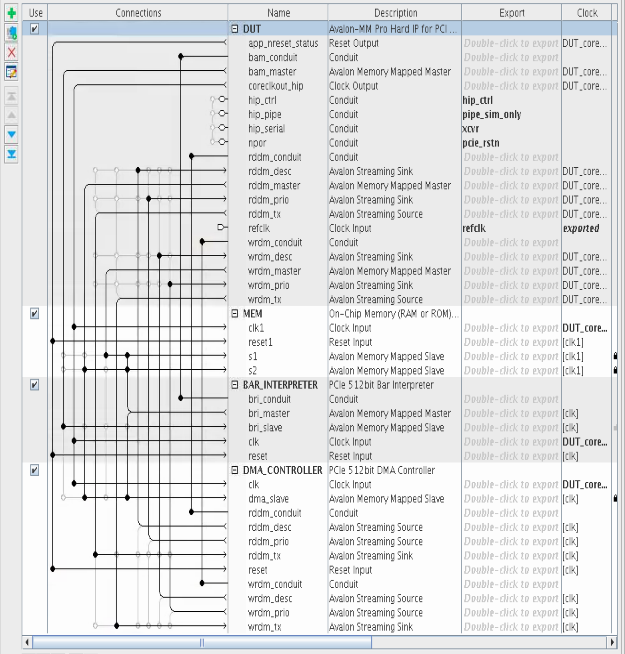Collapse the MEM component tree
Screen dimensions: 625x654
tap(234, 314)
